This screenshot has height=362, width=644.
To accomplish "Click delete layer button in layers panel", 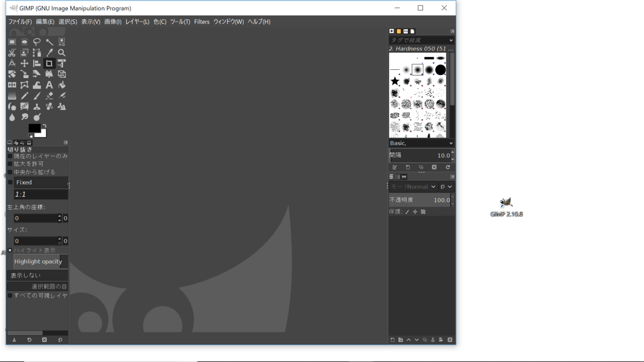I will click(450, 339).
